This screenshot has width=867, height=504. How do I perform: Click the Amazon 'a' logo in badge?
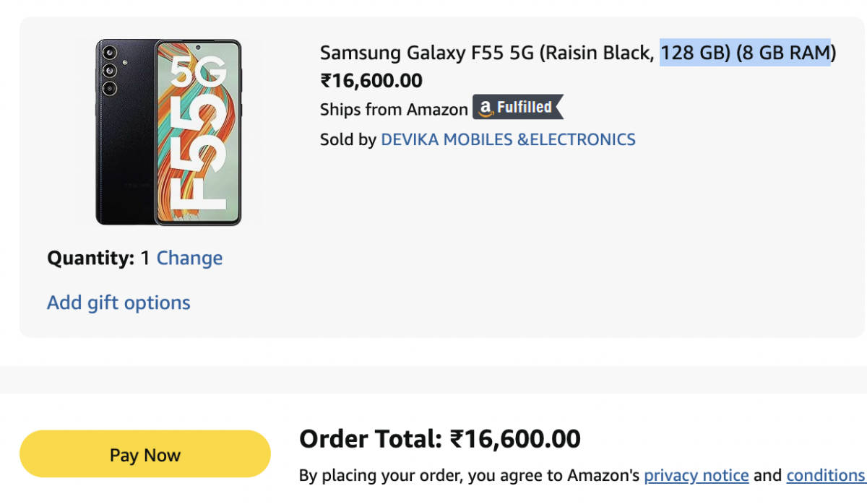click(486, 108)
